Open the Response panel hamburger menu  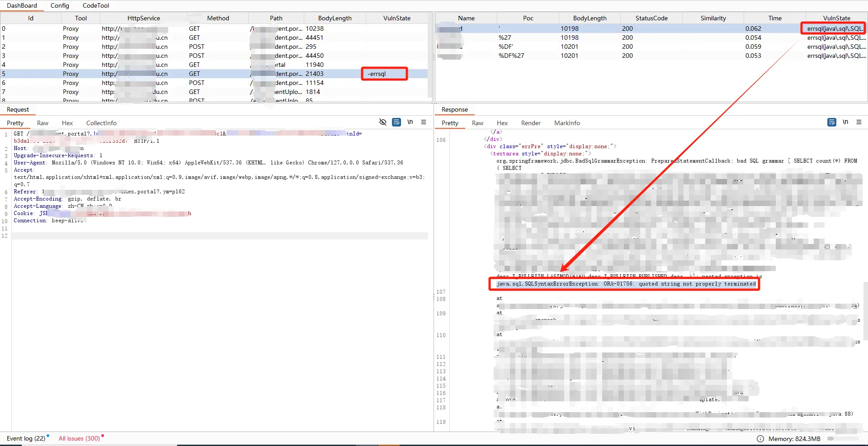pyautogui.click(x=859, y=122)
